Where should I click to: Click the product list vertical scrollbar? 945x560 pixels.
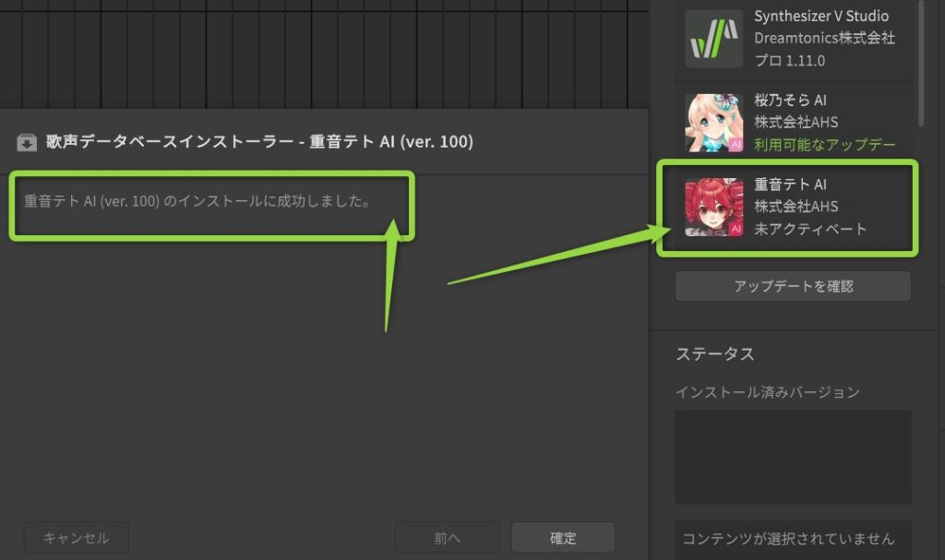pos(920,64)
